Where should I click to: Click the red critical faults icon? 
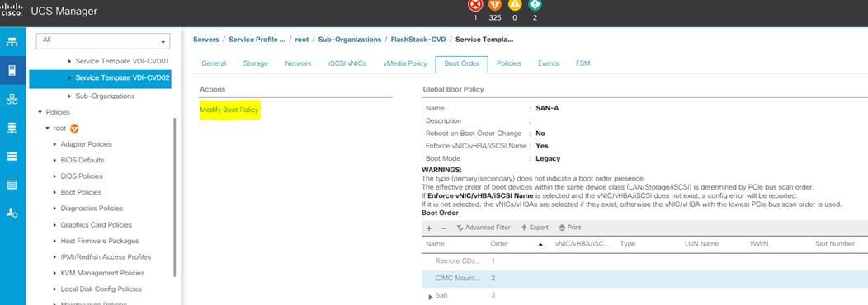point(475,5)
